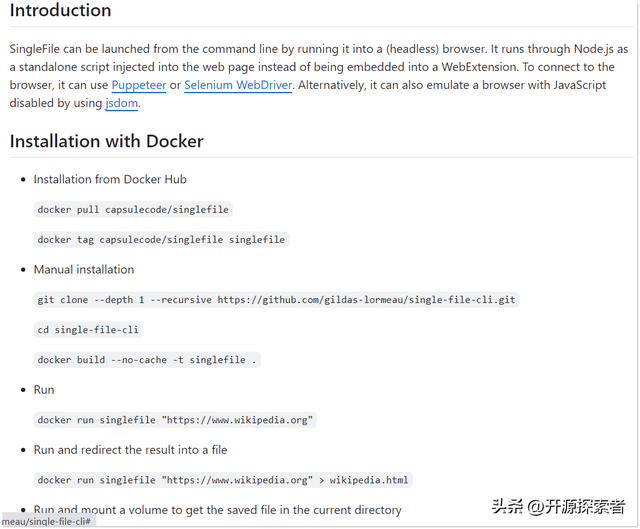Click the git clone command code block
The width and height of the screenshot is (640, 529).
(x=277, y=300)
